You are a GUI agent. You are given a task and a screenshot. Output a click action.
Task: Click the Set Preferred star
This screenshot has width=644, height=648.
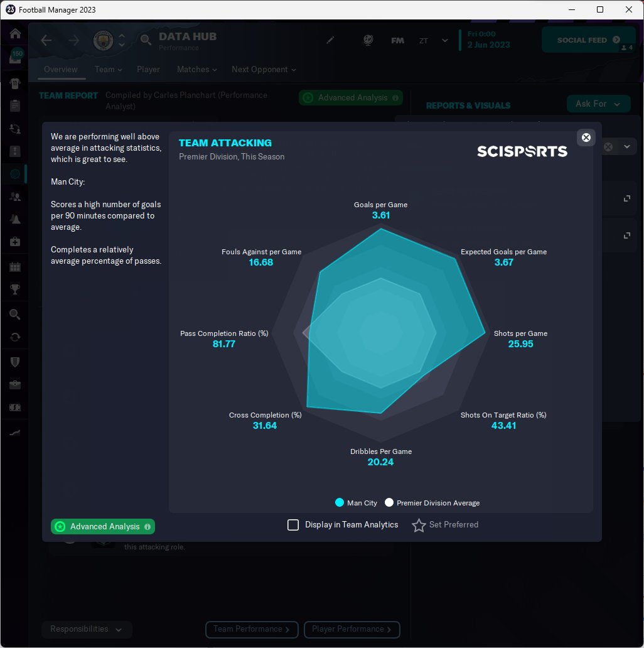point(419,526)
